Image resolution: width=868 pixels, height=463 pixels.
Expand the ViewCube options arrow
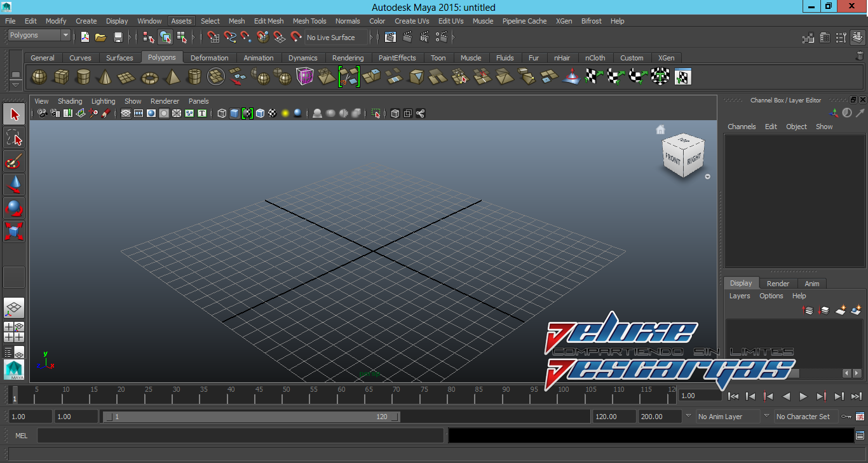(x=707, y=177)
